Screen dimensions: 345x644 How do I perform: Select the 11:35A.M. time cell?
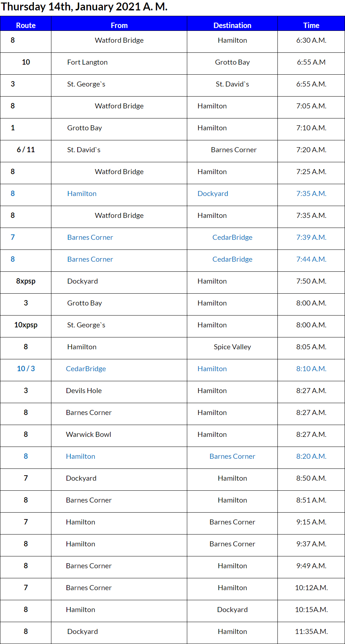[311, 631]
